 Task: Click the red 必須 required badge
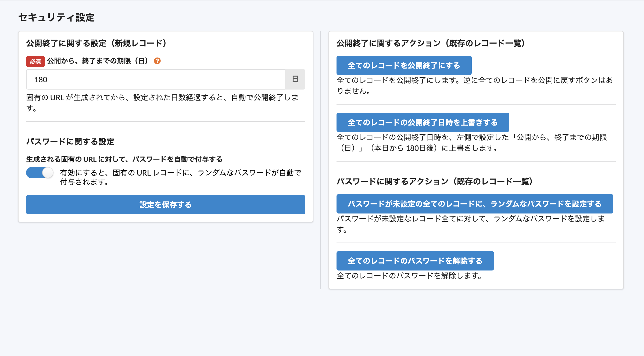tap(35, 61)
